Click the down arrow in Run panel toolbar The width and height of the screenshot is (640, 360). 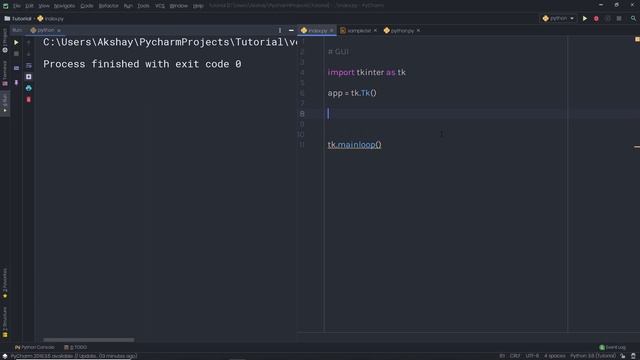click(x=29, y=54)
